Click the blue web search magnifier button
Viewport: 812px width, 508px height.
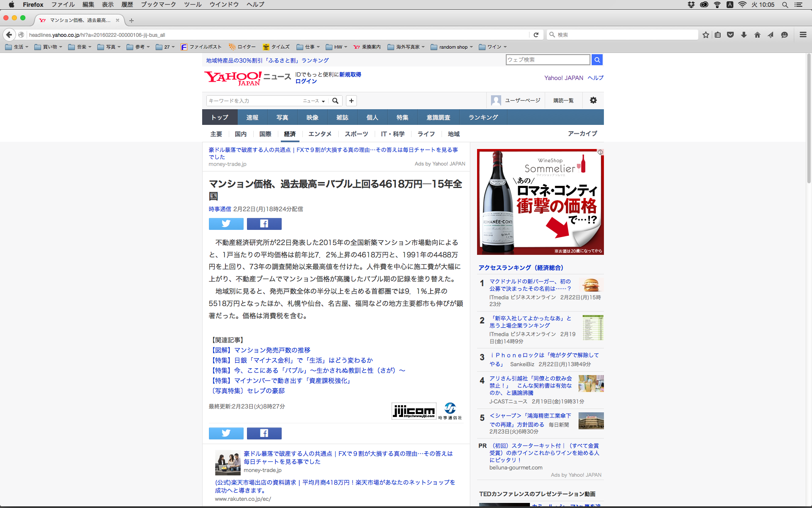[597, 60]
